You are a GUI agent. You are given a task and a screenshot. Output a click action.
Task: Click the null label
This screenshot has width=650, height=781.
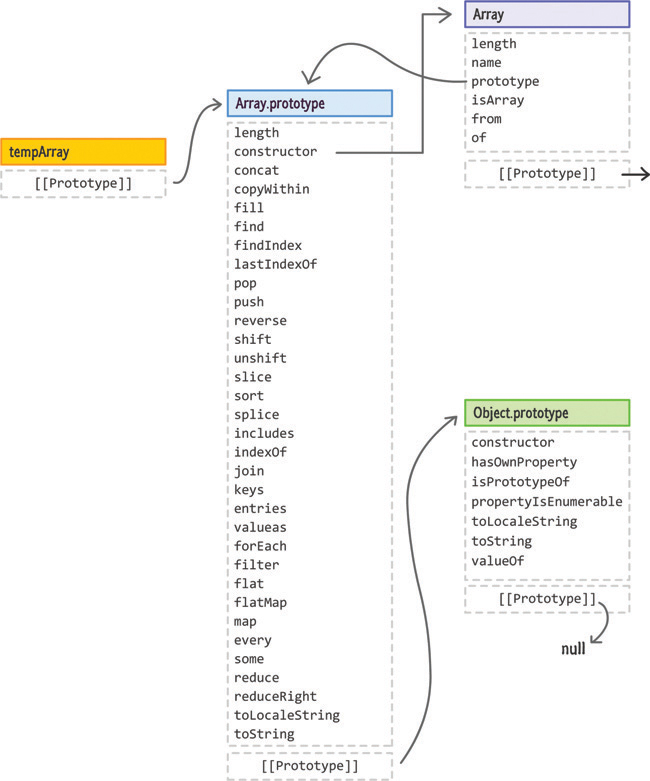click(x=573, y=649)
